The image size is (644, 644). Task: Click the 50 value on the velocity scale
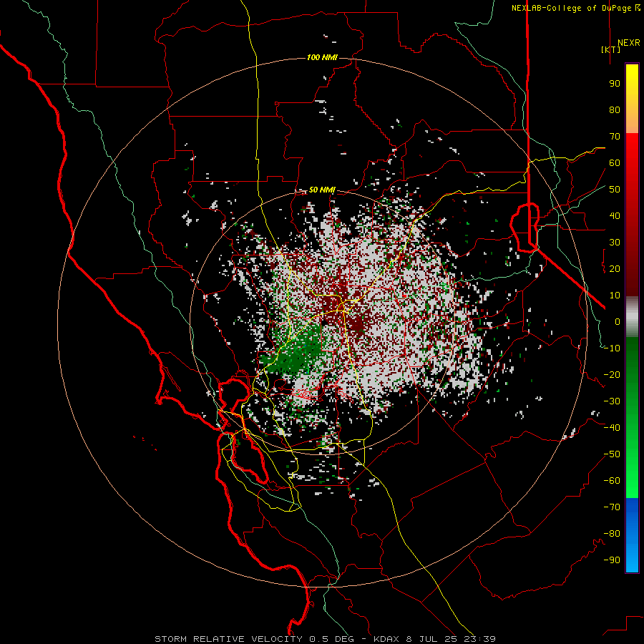click(615, 190)
